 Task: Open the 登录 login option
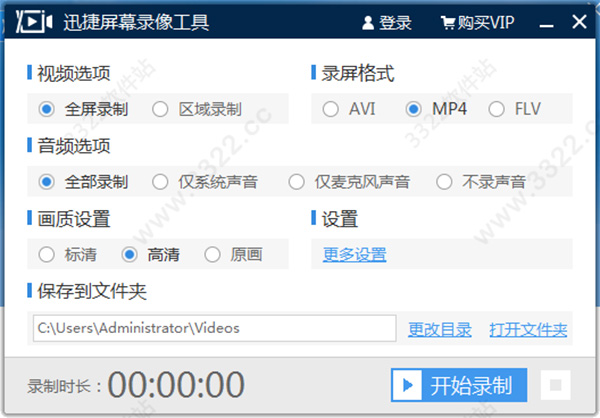point(387,23)
